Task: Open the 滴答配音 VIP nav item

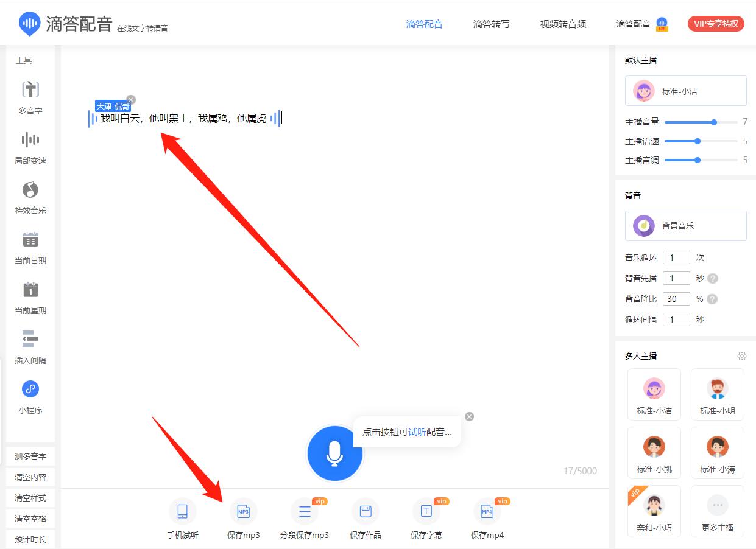Action: point(642,24)
